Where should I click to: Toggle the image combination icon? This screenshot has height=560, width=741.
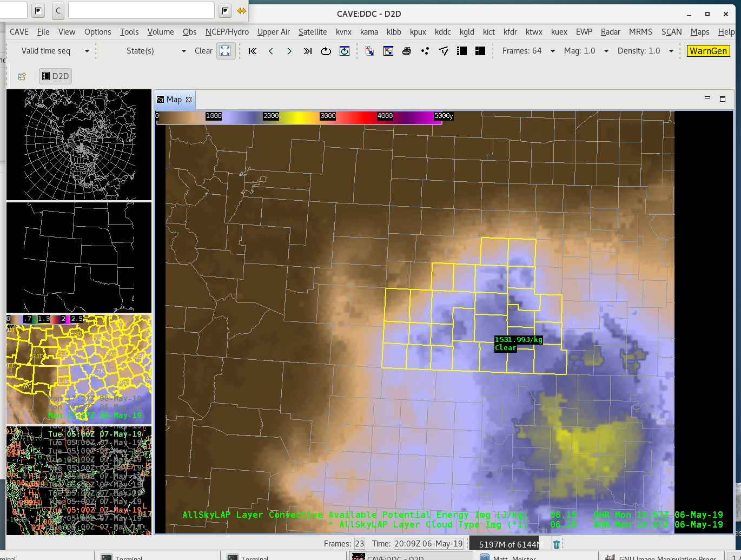(370, 51)
